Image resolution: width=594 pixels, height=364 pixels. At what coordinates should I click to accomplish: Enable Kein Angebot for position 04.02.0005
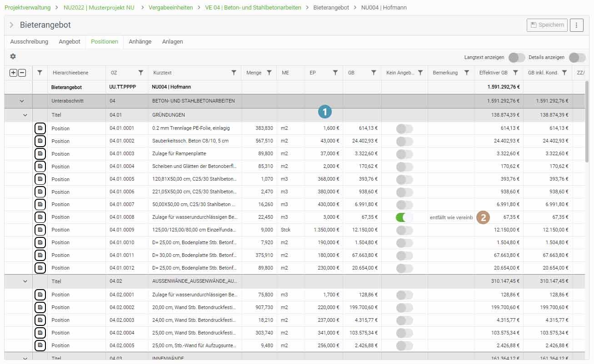pyautogui.click(x=404, y=345)
